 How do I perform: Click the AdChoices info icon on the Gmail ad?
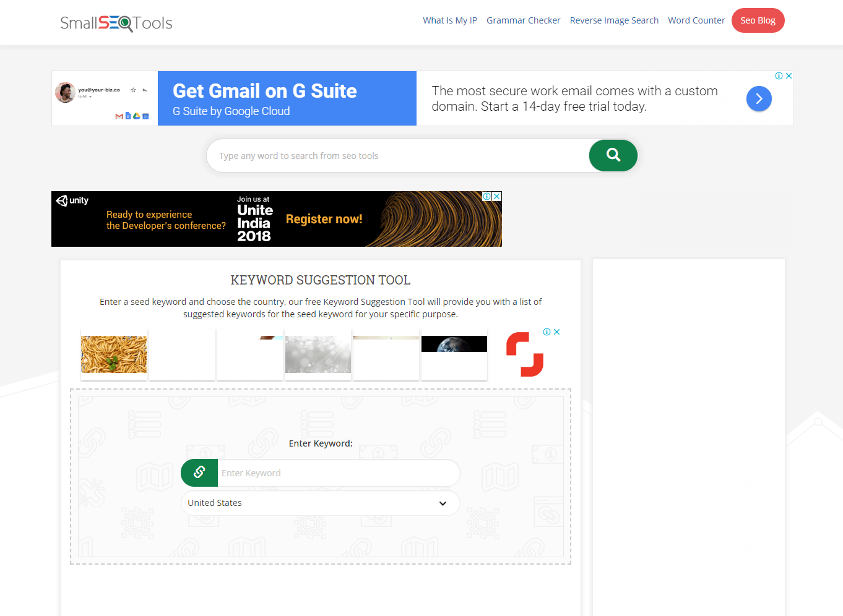780,75
